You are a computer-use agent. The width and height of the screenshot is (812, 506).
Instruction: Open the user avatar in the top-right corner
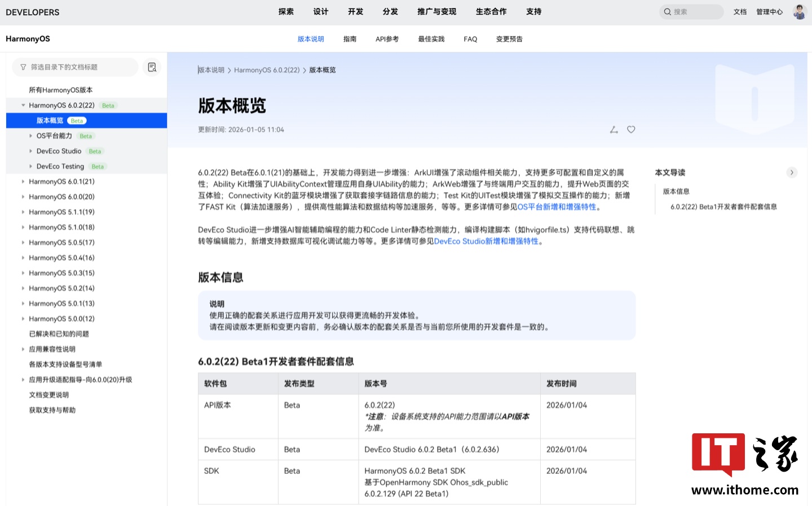799,11
